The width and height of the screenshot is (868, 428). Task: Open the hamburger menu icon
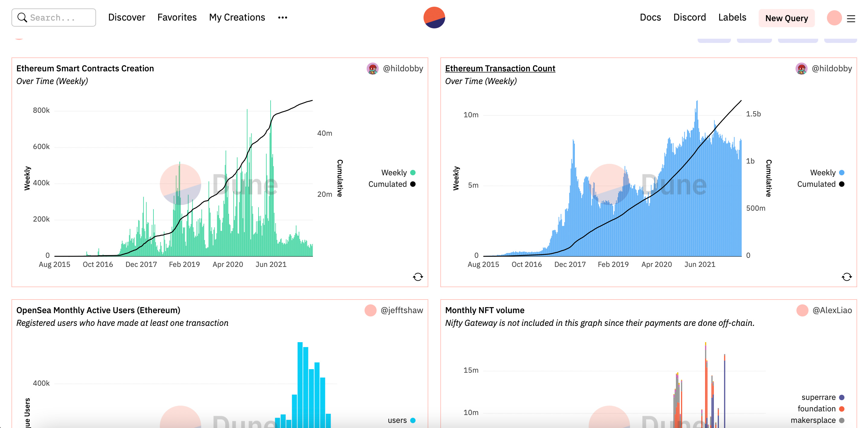point(851,18)
